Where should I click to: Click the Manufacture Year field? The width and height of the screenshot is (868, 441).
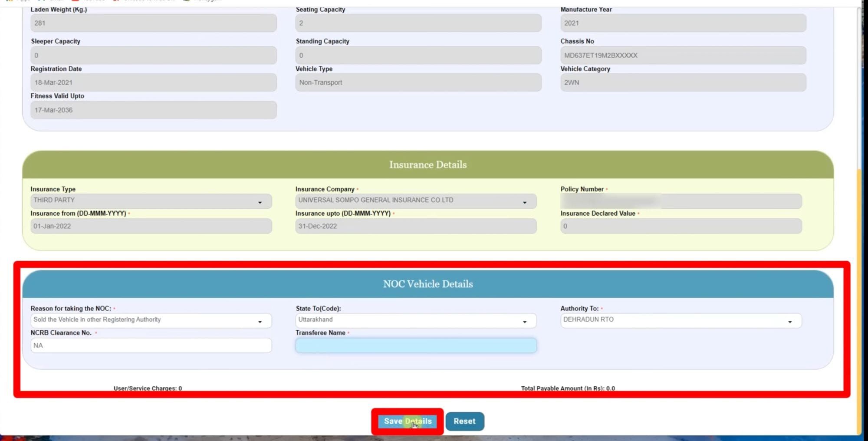(x=683, y=23)
